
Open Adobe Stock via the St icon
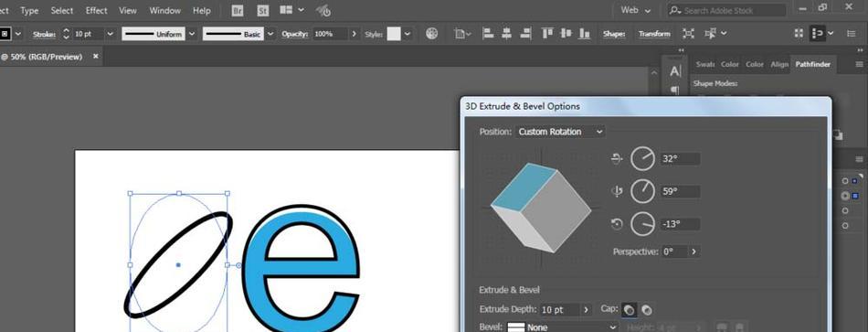point(263,11)
